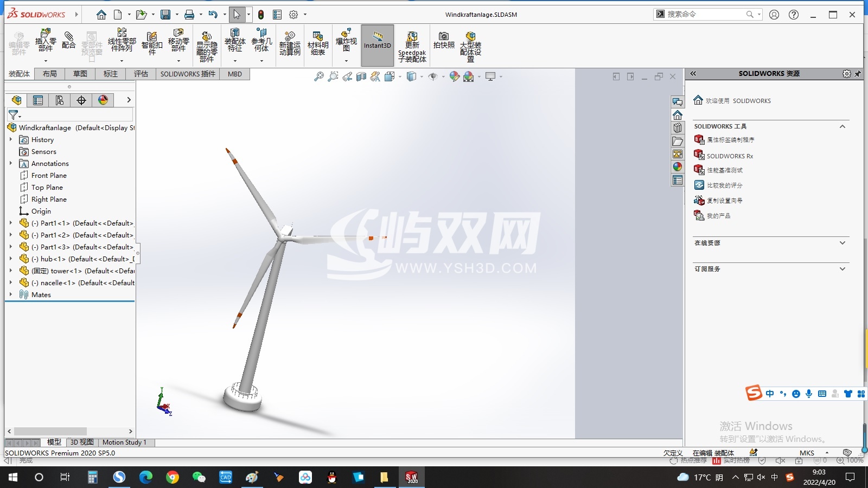
Task: Open 复制设置向导 (Copy Settings Wizard)
Action: tap(718, 201)
